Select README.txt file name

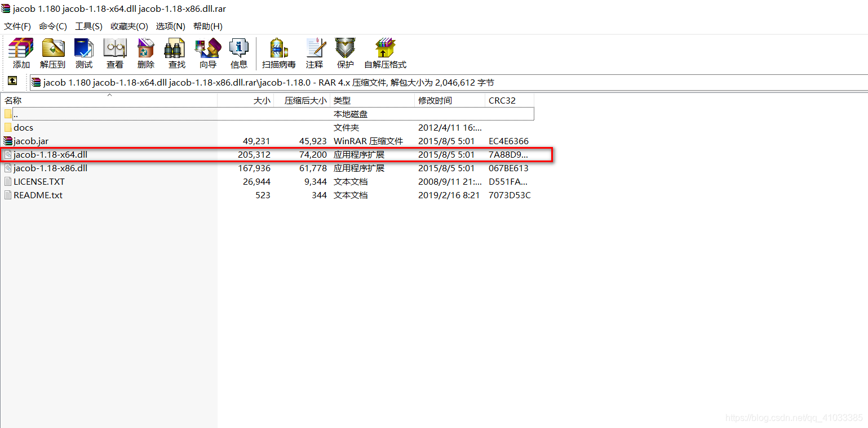(x=38, y=195)
